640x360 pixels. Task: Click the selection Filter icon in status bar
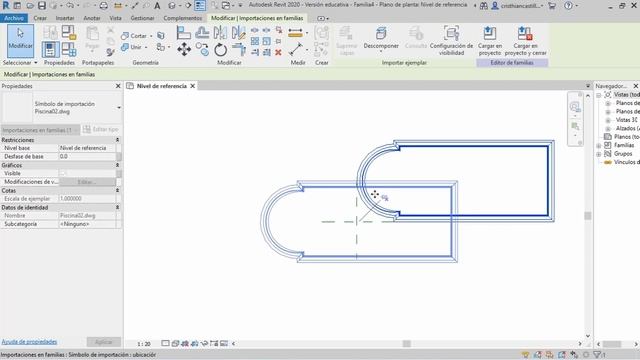coord(598,355)
